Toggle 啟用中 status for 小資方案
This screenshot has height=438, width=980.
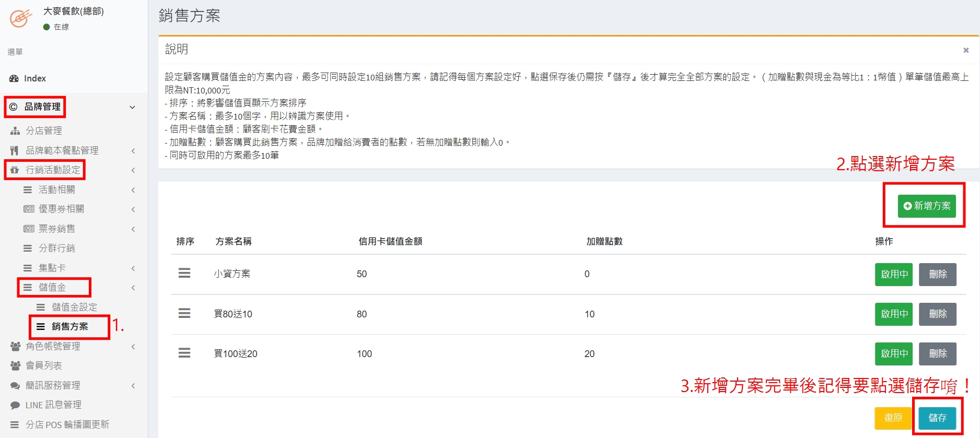[x=893, y=275]
